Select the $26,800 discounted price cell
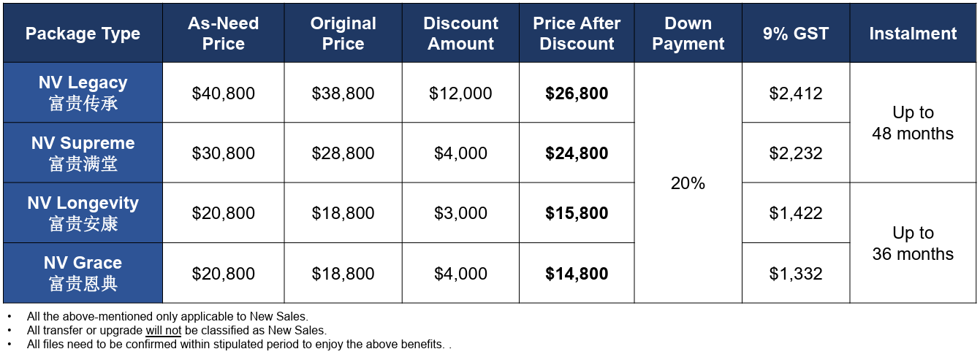The width and height of the screenshot is (980, 357). (x=577, y=93)
